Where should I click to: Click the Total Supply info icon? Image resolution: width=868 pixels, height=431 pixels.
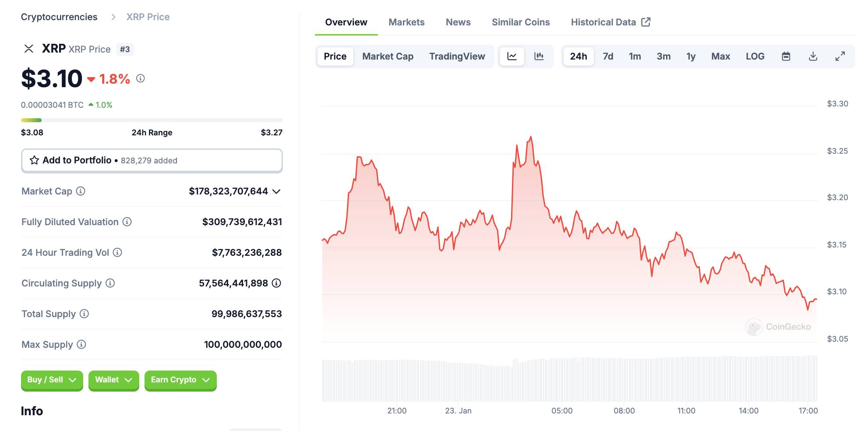84,314
